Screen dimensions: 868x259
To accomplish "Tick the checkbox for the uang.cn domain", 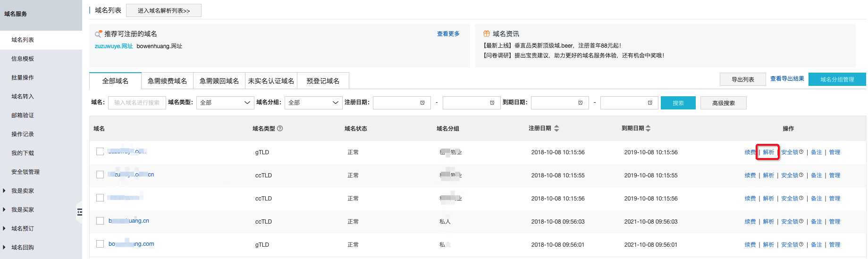I will (x=100, y=221).
